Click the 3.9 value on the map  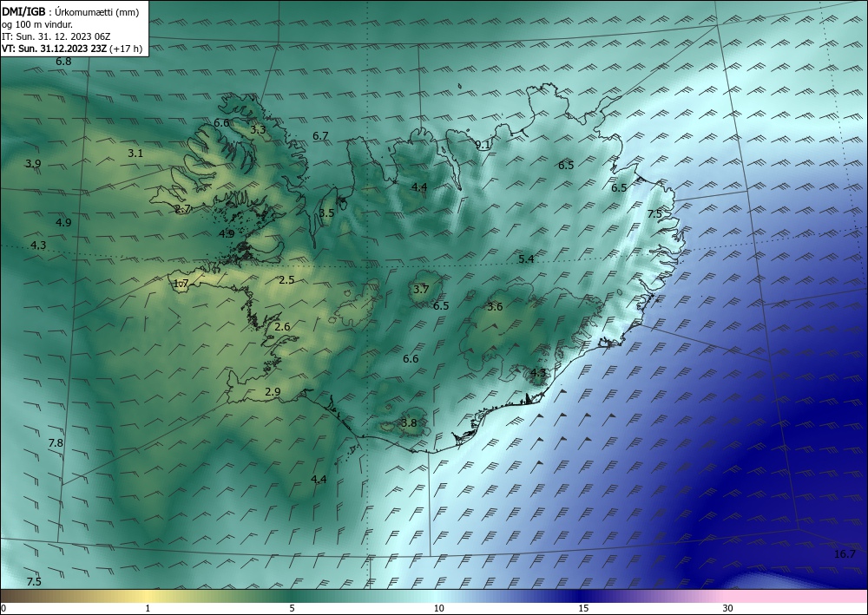pyautogui.click(x=33, y=164)
